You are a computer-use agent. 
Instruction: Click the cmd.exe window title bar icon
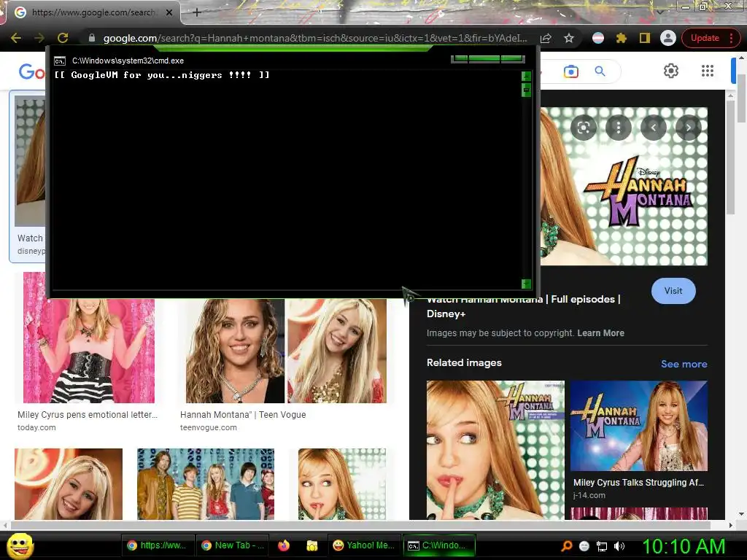(60, 61)
